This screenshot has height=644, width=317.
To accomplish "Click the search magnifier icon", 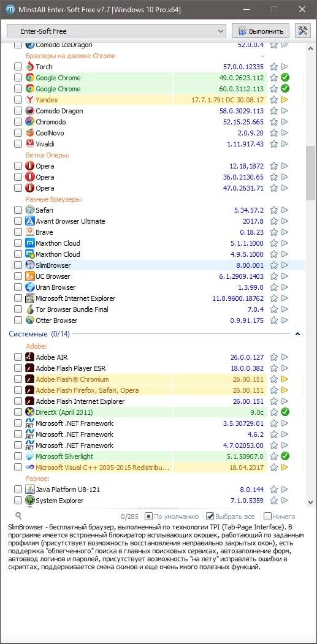I will tap(18, 516).
